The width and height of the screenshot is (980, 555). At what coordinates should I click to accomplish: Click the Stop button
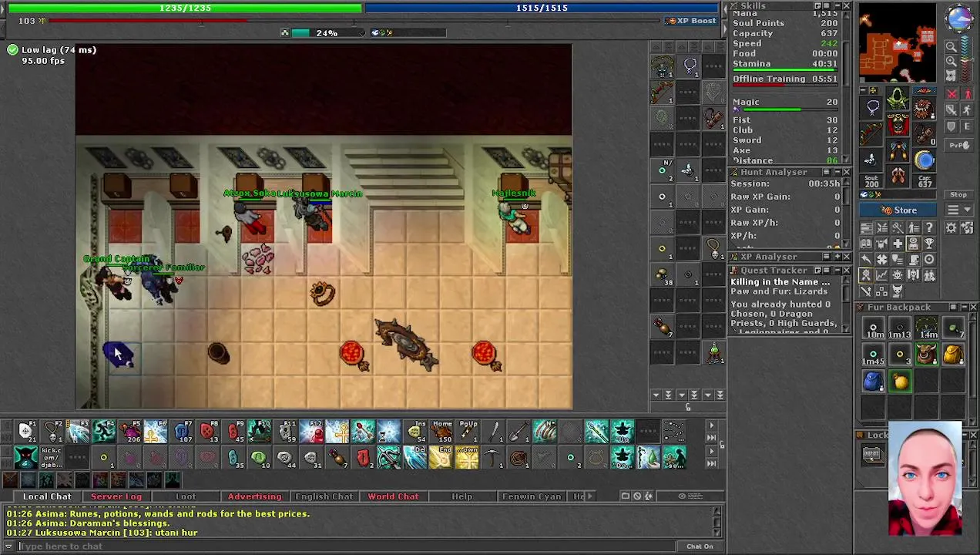point(958,195)
